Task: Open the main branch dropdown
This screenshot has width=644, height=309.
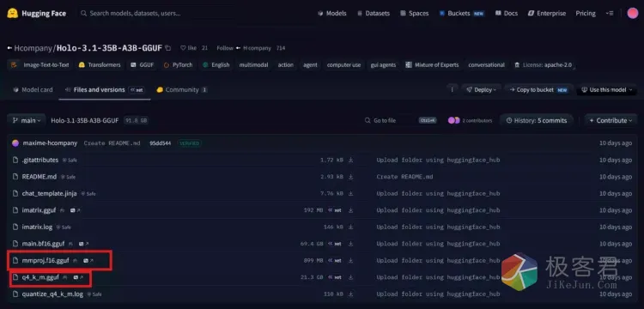Action: 27,121
